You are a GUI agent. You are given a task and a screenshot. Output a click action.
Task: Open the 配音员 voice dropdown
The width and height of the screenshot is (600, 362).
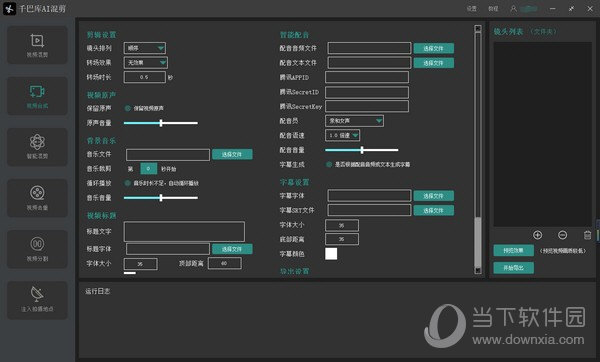click(354, 121)
